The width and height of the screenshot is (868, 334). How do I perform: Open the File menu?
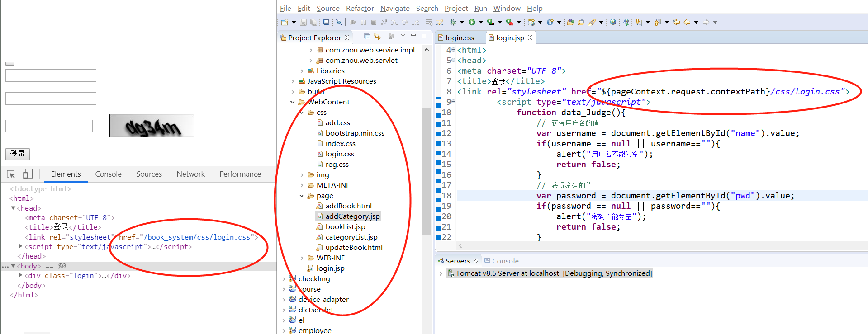click(x=285, y=8)
